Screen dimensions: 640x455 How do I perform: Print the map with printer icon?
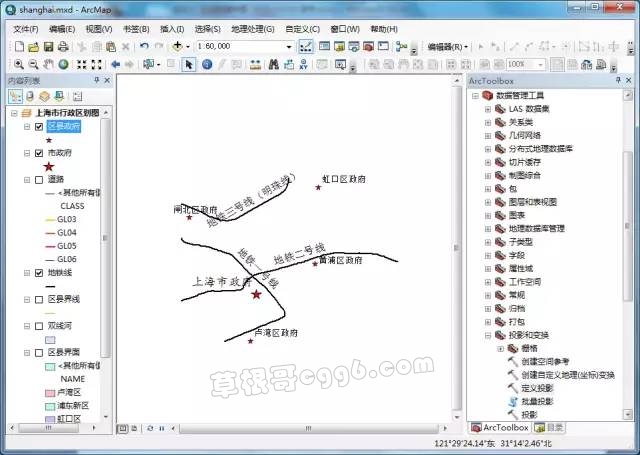coord(63,47)
